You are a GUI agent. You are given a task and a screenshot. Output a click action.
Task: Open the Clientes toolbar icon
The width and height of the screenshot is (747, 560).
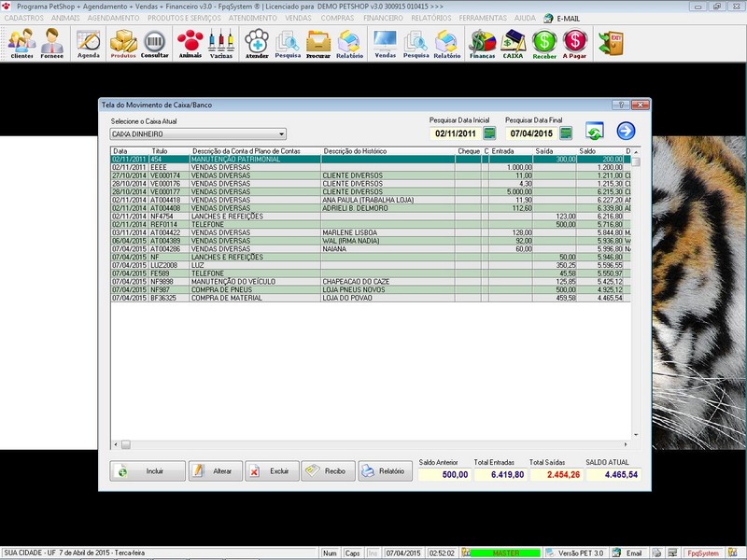(21, 43)
